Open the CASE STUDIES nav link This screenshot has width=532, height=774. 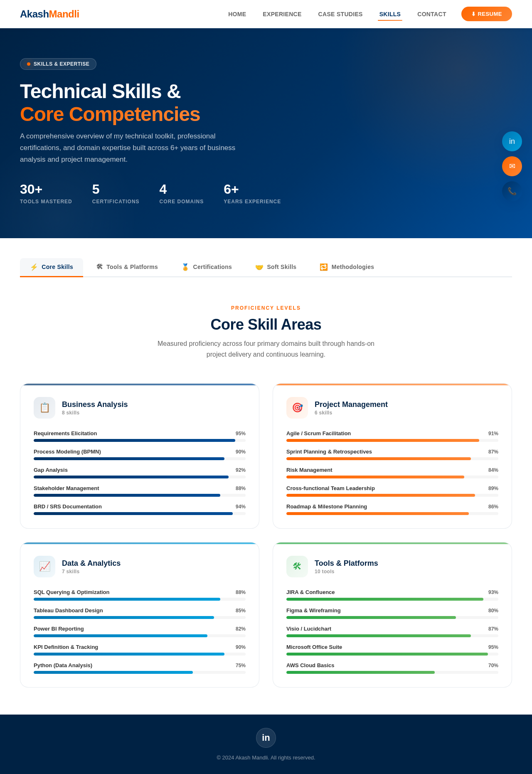[x=340, y=14]
